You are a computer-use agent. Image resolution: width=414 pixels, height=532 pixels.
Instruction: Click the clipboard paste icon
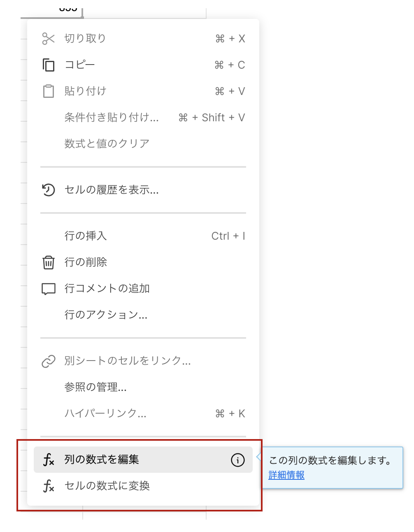49,91
